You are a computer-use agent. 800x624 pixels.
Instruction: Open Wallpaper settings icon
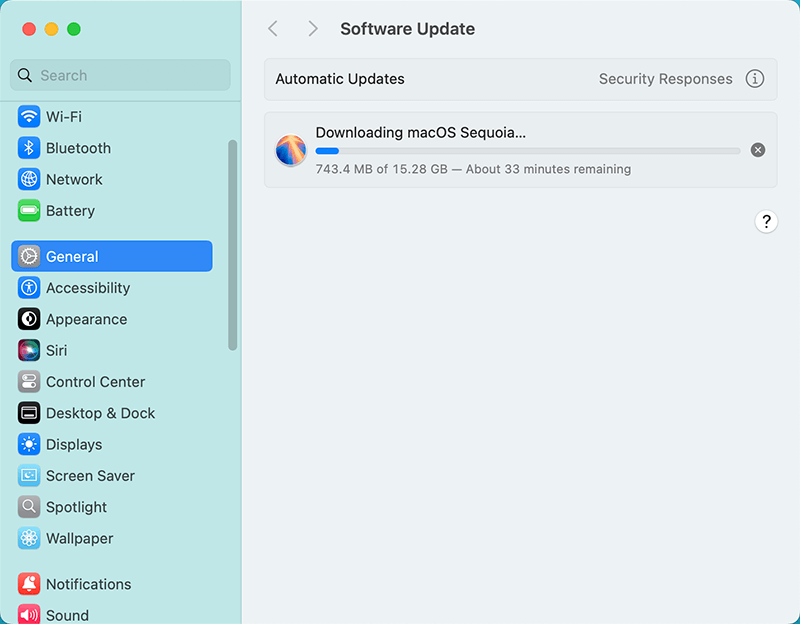28,538
